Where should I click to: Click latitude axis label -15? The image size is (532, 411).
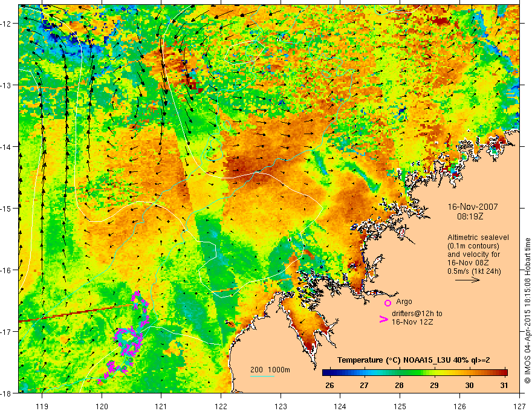click(6, 208)
